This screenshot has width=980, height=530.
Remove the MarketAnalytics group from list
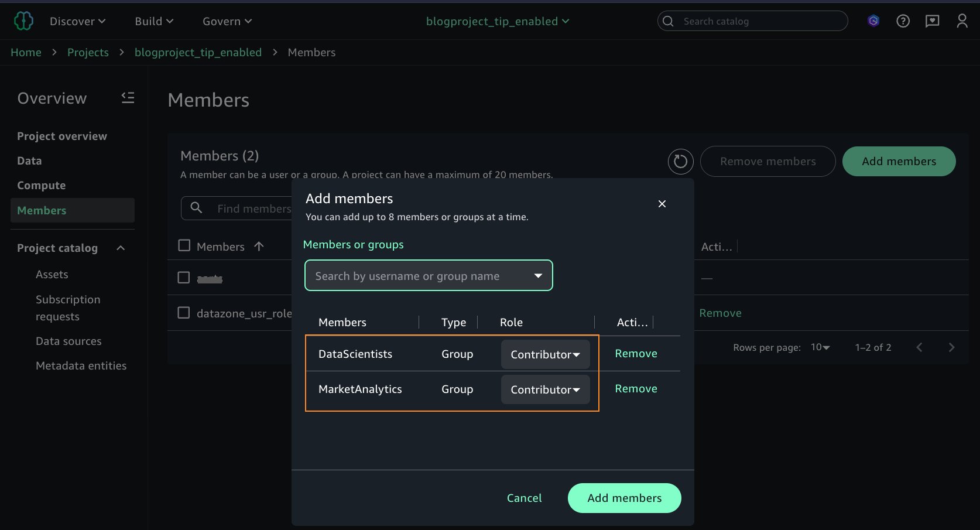636,389
